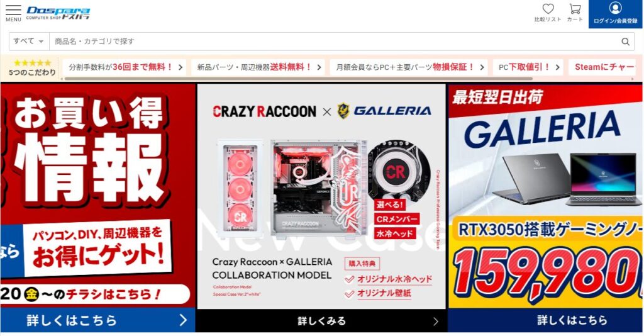
Task: Open the heart 比較リスト icon
Action: click(548, 13)
